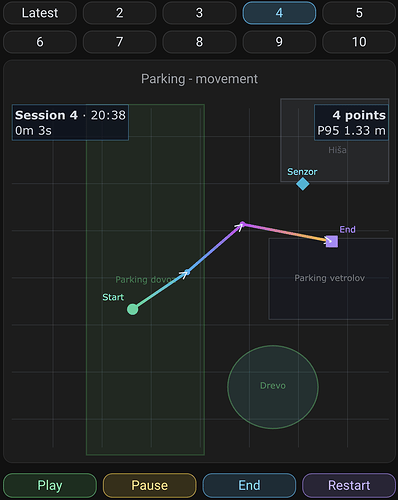398x500 pixels.
Task: Click the End label near the path
Action: [347, 229]
